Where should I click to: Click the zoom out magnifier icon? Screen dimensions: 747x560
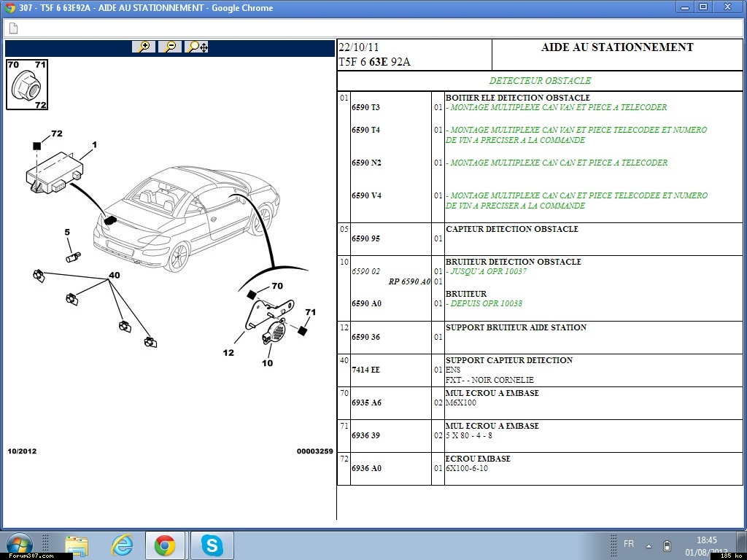pyautogui.click(x=170, y=47)
